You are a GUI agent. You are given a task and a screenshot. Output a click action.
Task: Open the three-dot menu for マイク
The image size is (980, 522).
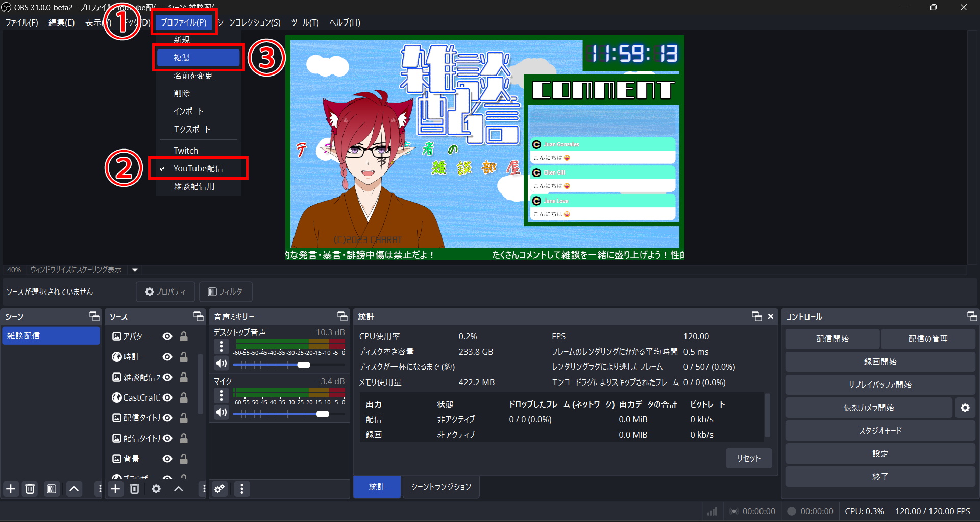coord(222,395)
